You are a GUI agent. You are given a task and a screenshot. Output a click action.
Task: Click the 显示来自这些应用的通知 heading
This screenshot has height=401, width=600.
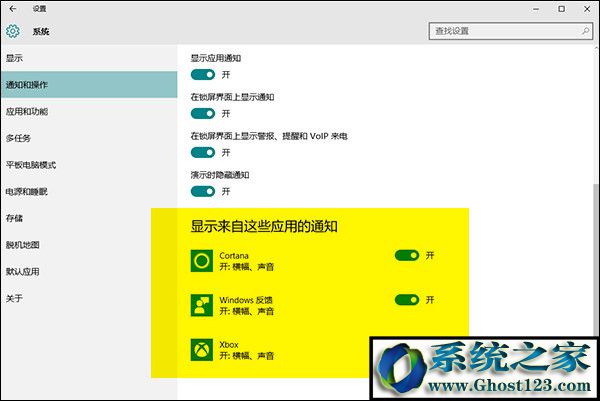pyautogui.click(x=264, y=226)
